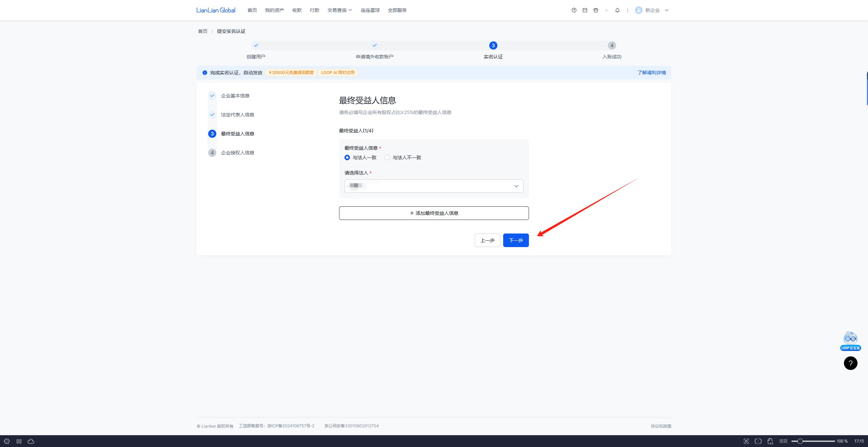
Task: Expand the 新企业 account dropdown arrow
Action: point(667,10)
